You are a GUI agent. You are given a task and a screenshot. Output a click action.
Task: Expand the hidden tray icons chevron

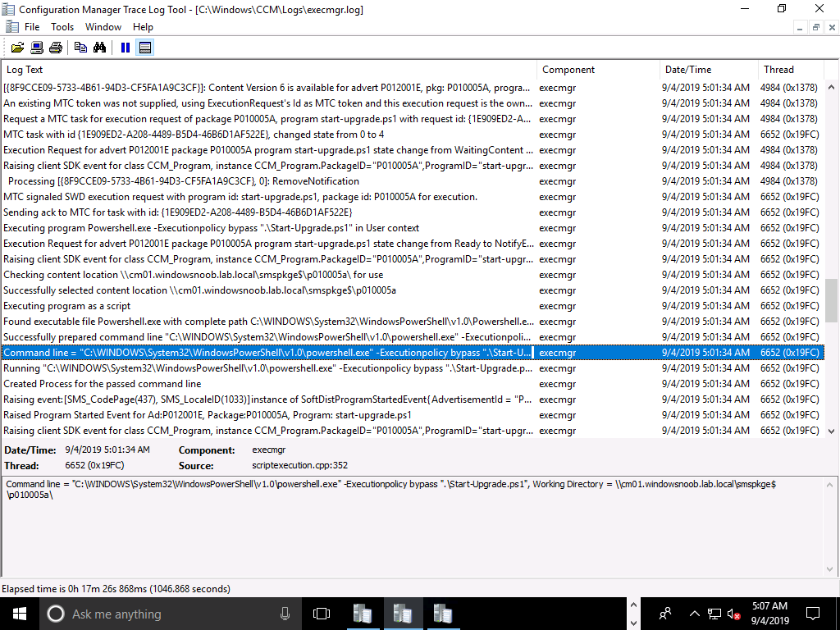pos(694,614)
